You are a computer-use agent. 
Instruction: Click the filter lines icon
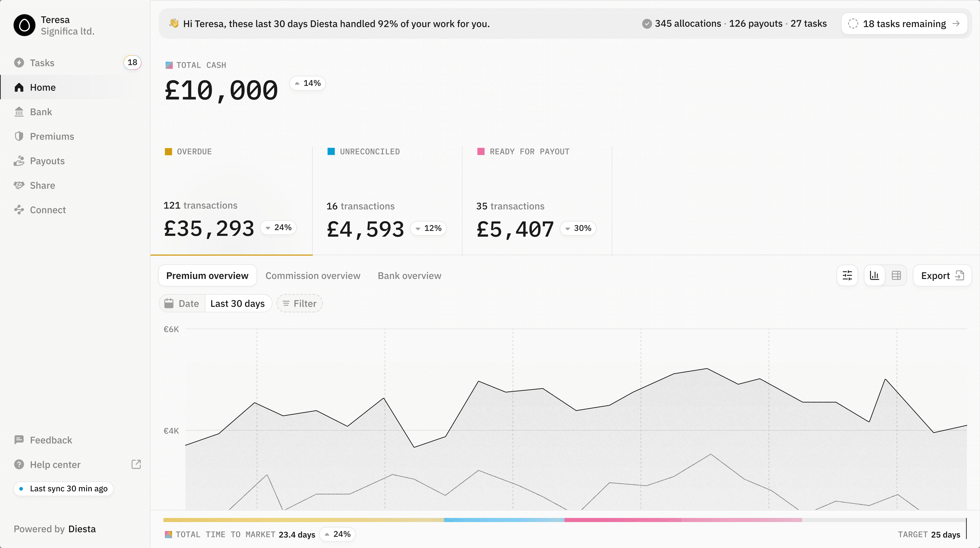pos(286,303)
